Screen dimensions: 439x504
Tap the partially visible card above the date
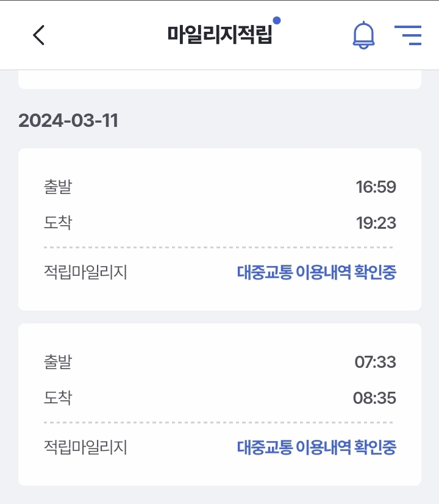point(220,80)
